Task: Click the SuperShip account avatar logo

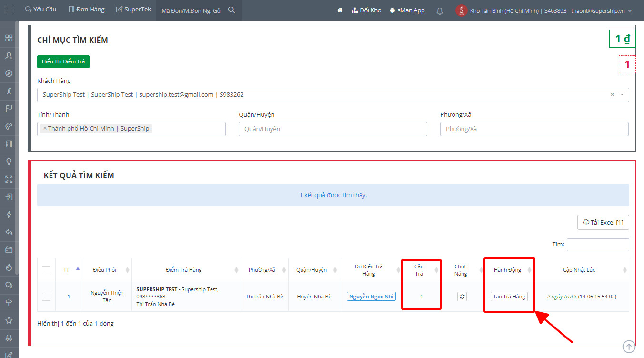Action: [x=461, y=10]
